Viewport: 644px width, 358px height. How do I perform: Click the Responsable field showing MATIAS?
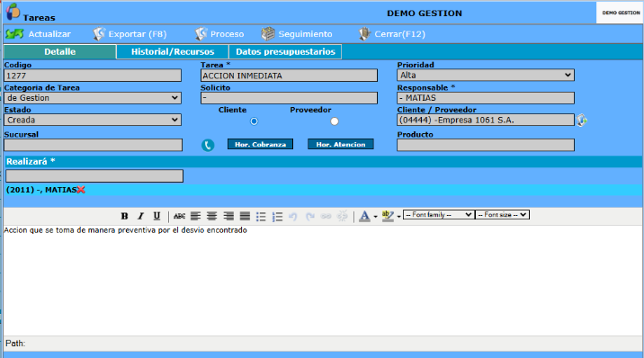[486, 98]
